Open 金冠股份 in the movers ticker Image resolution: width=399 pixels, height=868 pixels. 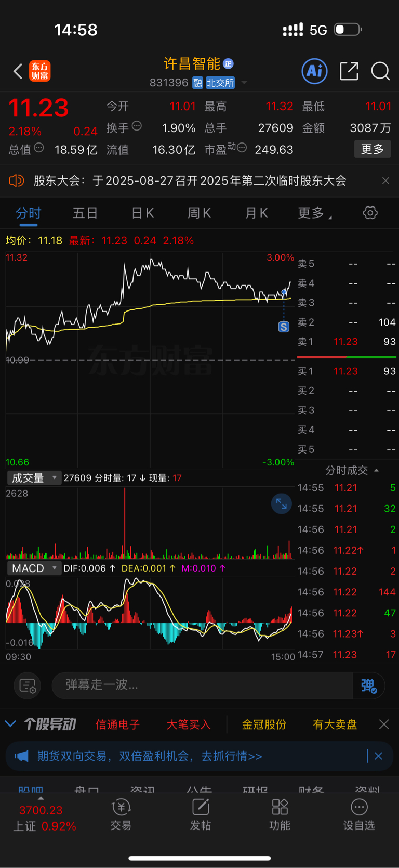coord(264,724)
